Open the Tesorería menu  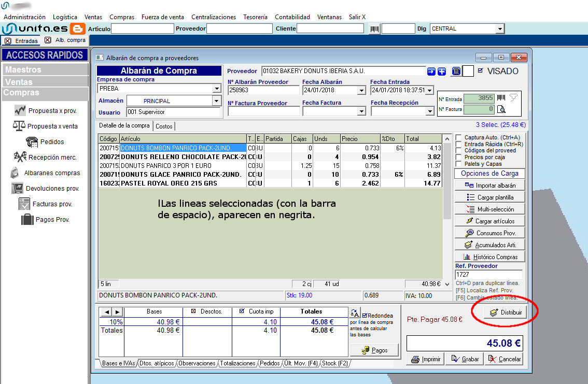pyautogui.click(x=255, y=17)
